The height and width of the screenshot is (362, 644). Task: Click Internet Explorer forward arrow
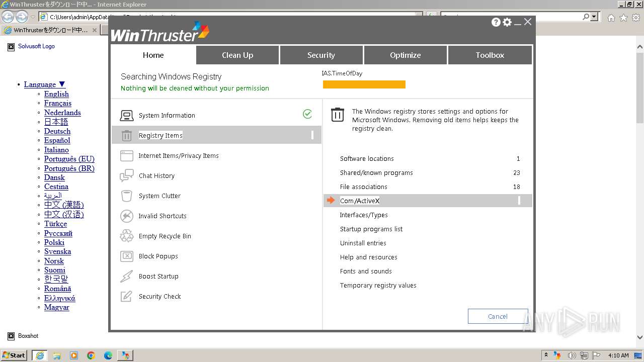(22, 17)
